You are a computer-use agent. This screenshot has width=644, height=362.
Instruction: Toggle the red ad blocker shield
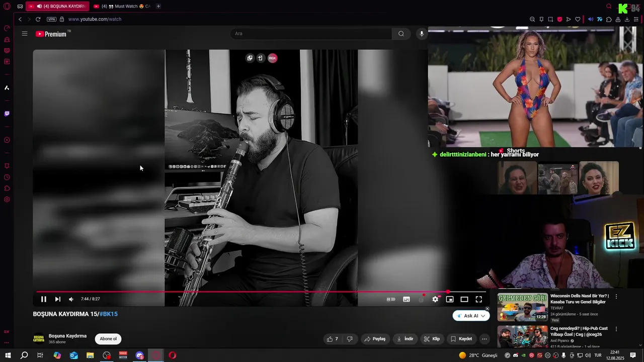559,19
